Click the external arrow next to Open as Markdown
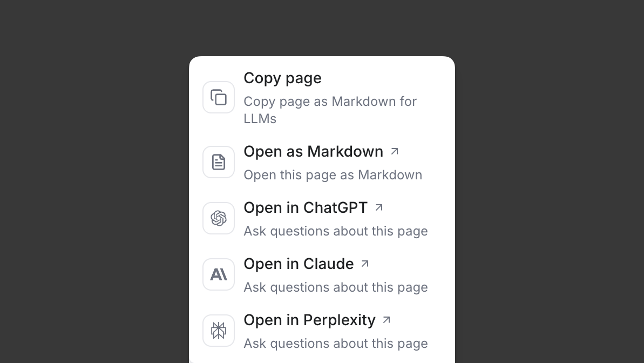644x363 pixels. pos(395,152)
